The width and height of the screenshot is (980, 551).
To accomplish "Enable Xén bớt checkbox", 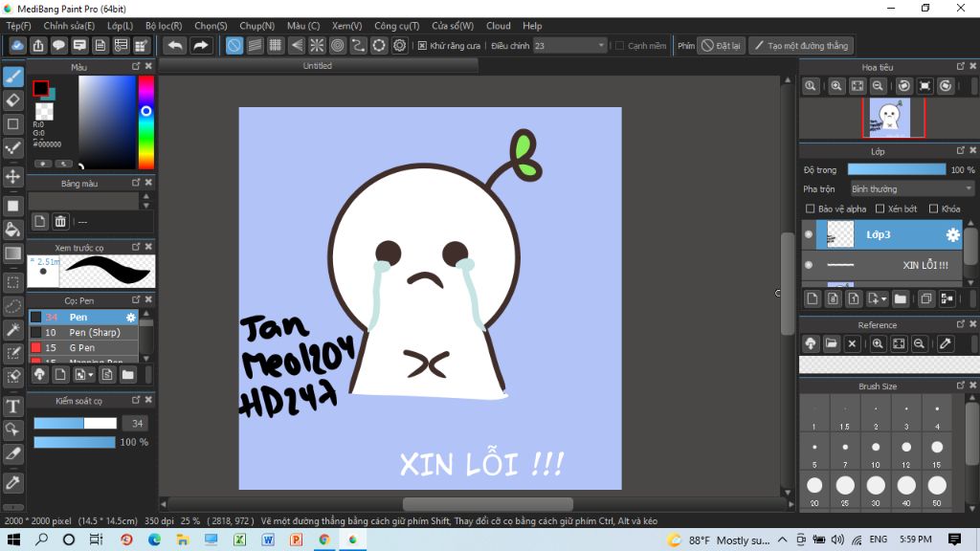I will point(880,209).
